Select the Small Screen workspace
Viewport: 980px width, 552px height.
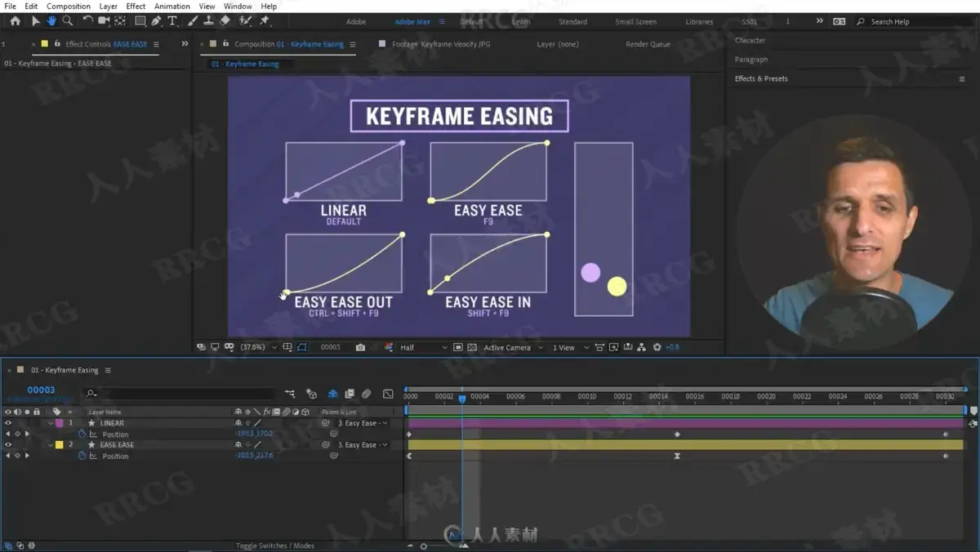coord(635,22)
